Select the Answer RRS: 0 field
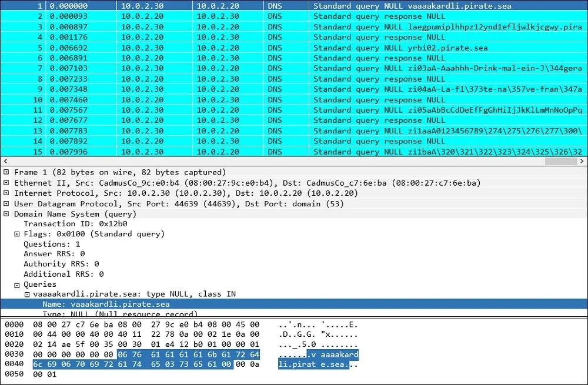Screen dimensions: 588x385 [x=54, y=254]
